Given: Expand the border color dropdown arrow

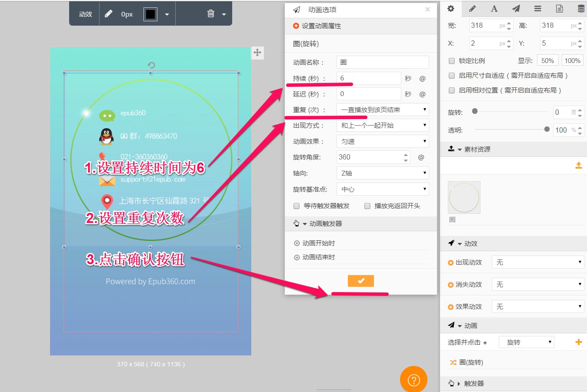Looking at the screenshot, I should tap(167, 14).
